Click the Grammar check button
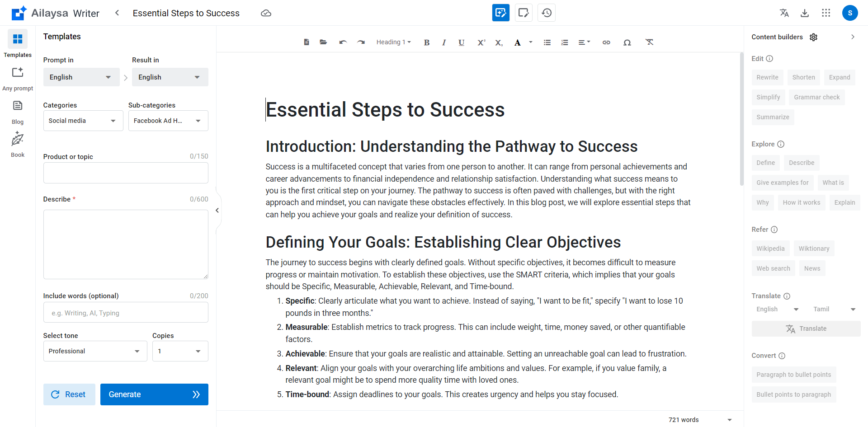This screenshot has width=868, height=427. 816,97
